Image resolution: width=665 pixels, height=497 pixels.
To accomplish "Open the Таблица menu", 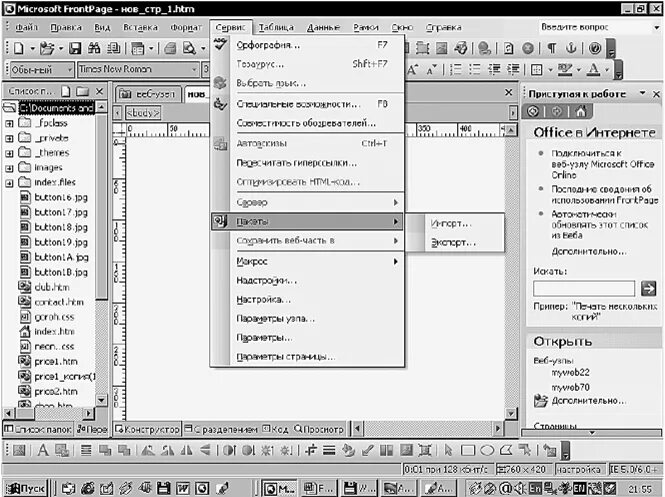I will point(276,28).
